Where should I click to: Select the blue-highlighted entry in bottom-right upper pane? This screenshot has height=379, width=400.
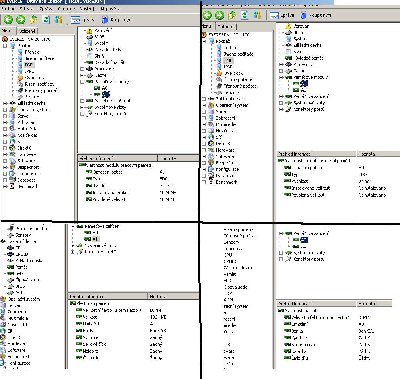click(x=304, y=240)
